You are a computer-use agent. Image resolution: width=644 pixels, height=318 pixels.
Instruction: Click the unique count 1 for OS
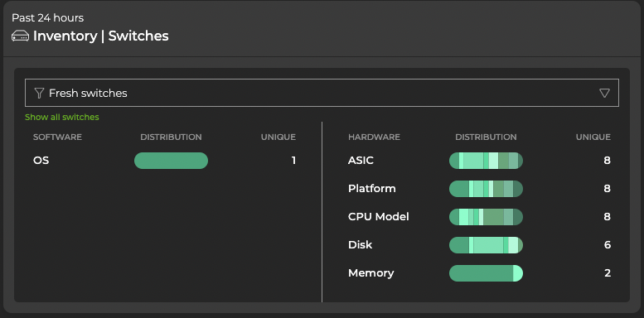point(293,161)
